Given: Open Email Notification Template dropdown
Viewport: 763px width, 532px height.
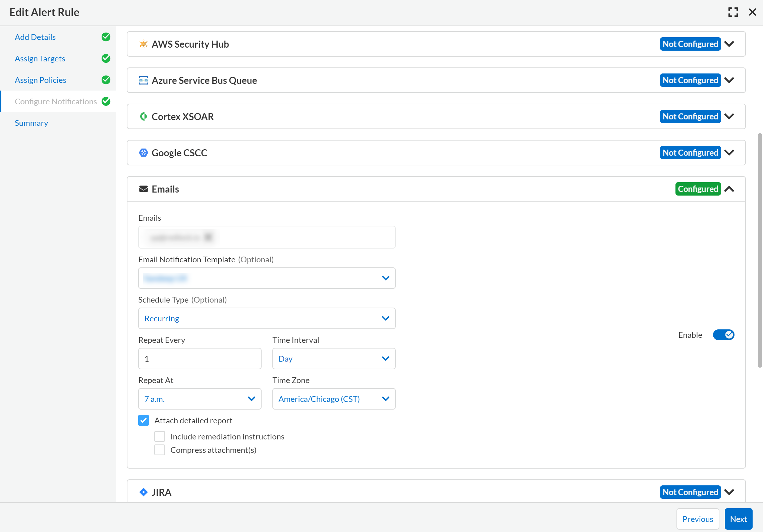Looking at the screenshot, I should (x=267, y=278).
